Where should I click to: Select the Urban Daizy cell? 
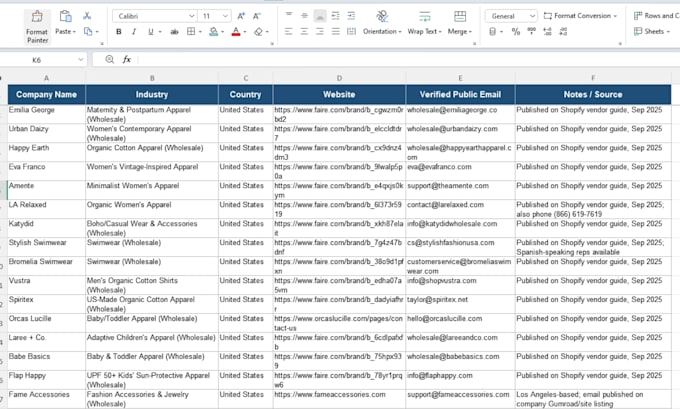point(46,133)
